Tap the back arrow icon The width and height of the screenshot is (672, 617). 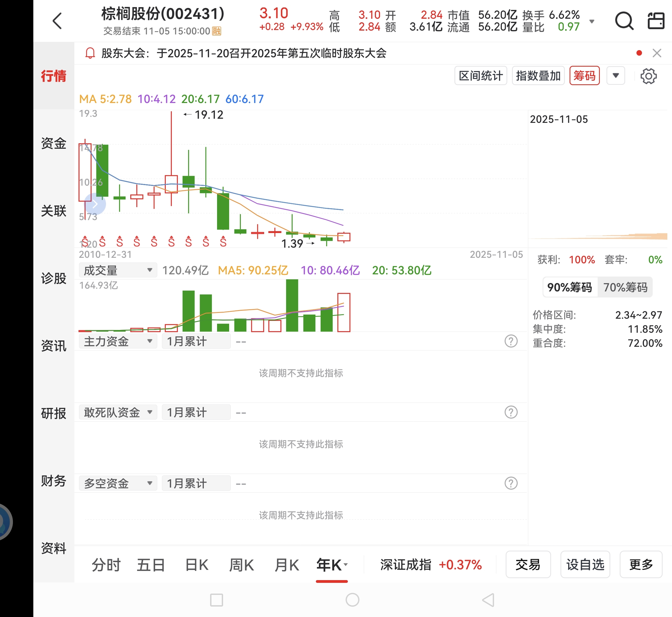click(x=57, y=21)
